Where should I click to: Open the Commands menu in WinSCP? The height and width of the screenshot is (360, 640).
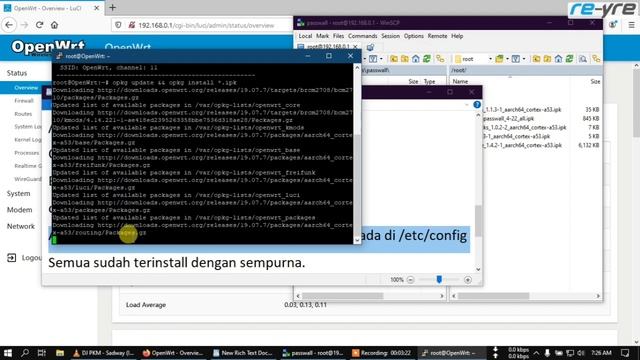click(x=362, y=36)
